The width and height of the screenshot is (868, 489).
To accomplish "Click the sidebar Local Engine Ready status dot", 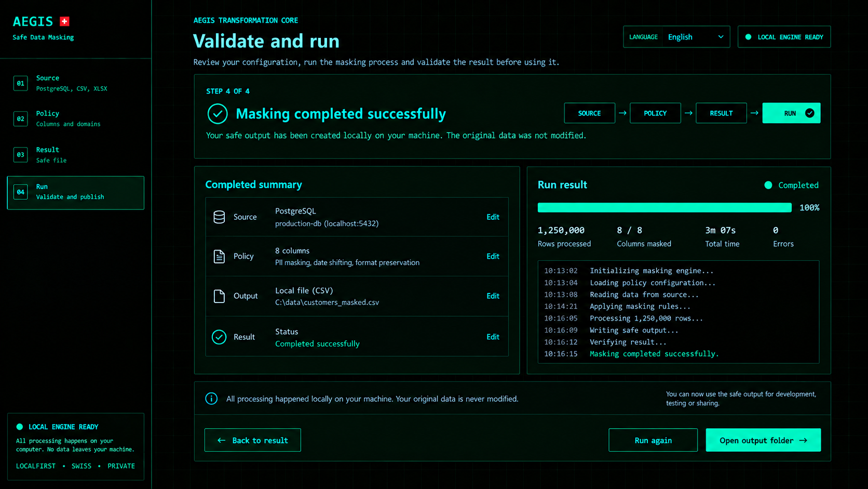I will (20, 427).
